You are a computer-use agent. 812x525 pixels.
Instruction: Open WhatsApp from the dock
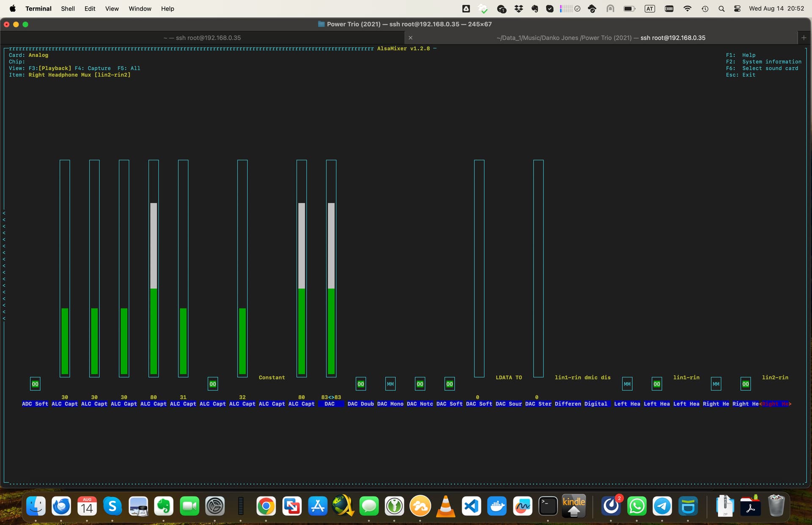point(637,506)
